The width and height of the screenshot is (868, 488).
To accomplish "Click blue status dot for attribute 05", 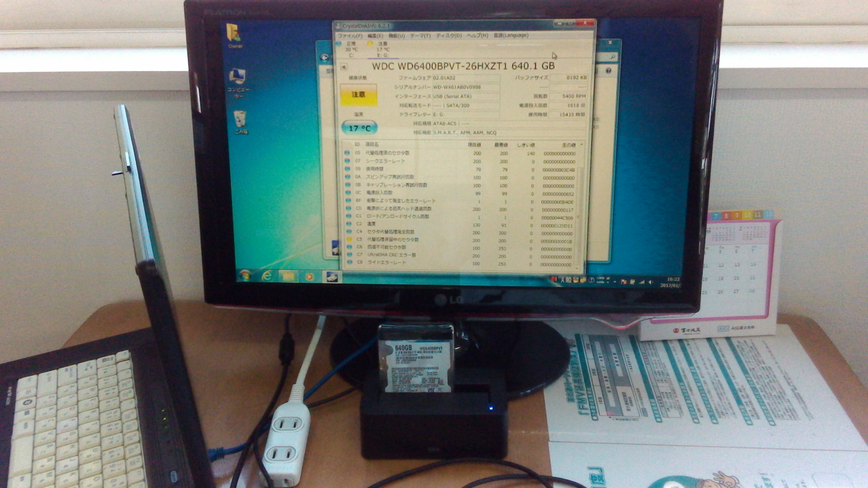I will 347,153.
